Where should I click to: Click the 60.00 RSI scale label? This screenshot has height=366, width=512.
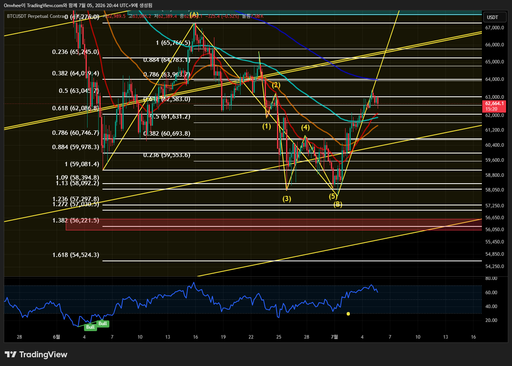(491, 292)
